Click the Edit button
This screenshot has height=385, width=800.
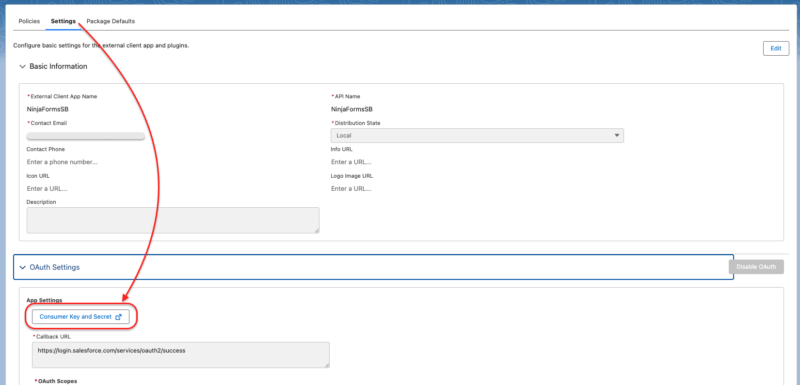[776, 48]
